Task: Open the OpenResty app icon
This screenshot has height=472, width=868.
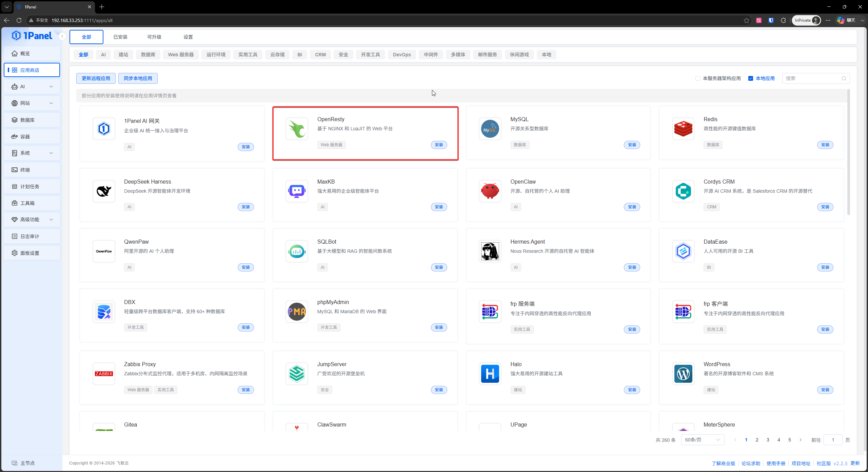Action: pos(297,129)
